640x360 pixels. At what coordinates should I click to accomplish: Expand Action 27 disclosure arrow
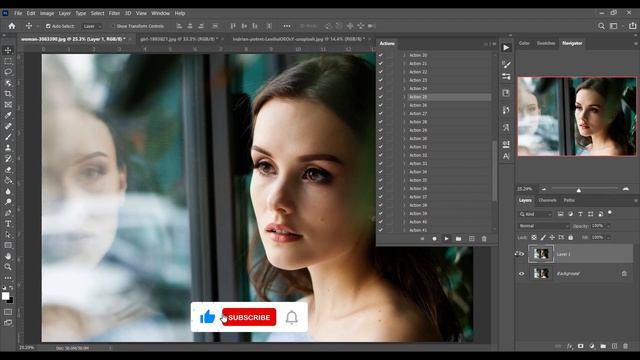tap(404, 113)
